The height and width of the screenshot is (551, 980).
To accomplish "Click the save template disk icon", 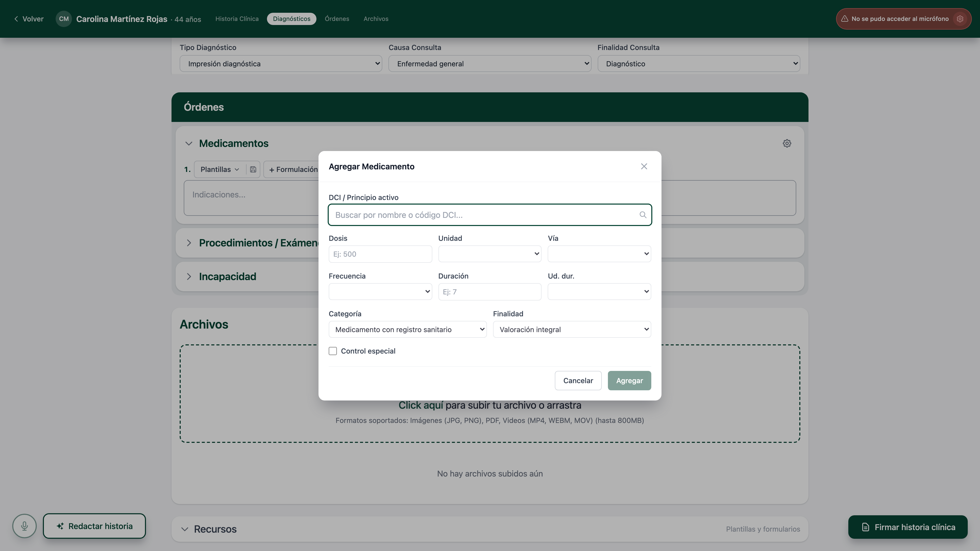I will 253,170.
